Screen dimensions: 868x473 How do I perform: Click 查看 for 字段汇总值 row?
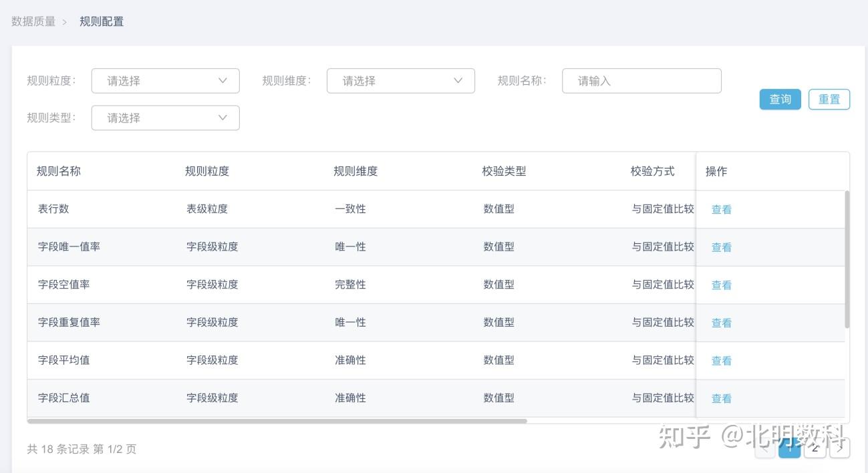[721, 399]
